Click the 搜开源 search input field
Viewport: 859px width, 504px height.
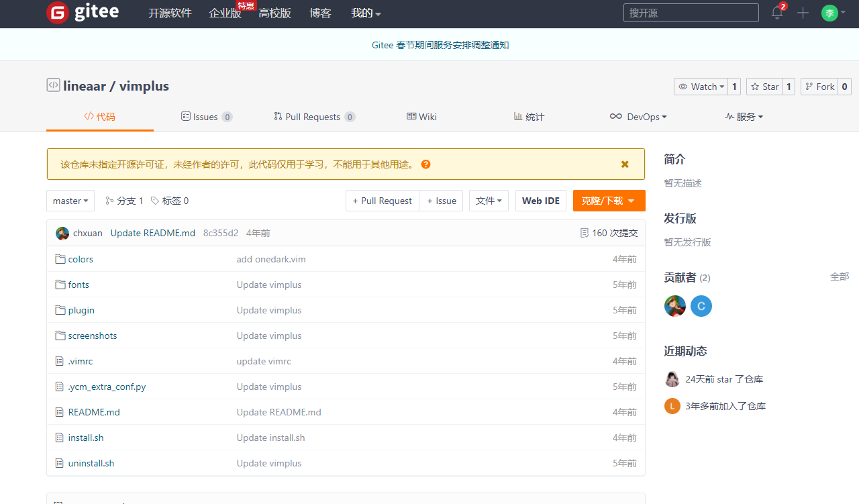pos(691,12)
